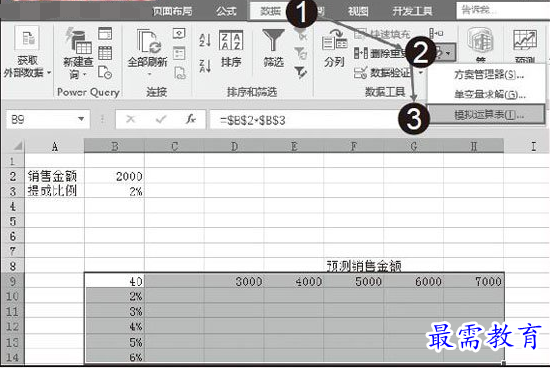Open the Developer (开发工具) tab
The width and height of the screenshot is (550, 368).
412,12
